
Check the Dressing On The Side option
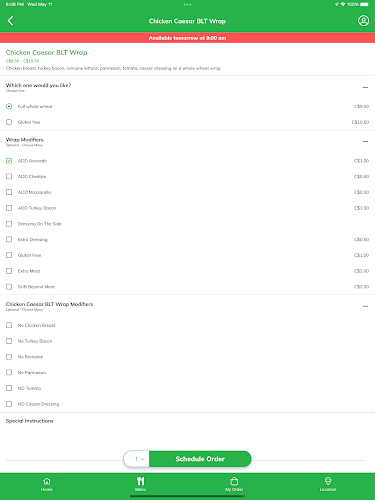pyautogui.click(x=9, y=224)
